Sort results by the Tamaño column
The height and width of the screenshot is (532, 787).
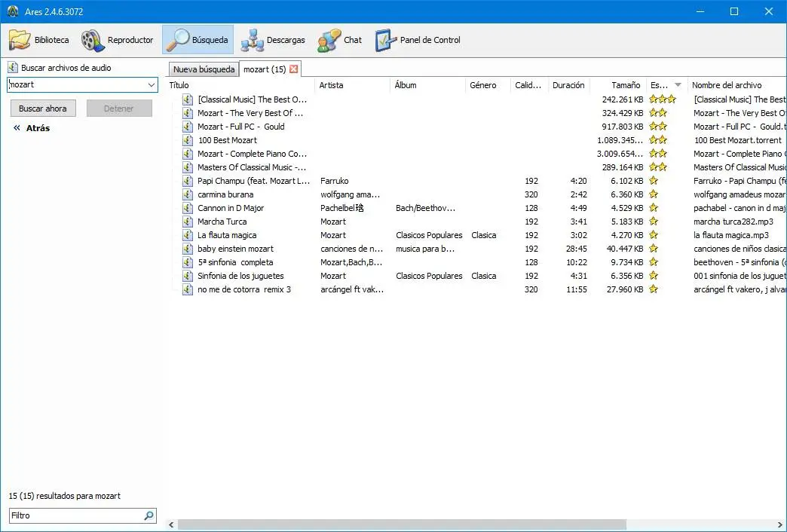[x=618, y=85]
